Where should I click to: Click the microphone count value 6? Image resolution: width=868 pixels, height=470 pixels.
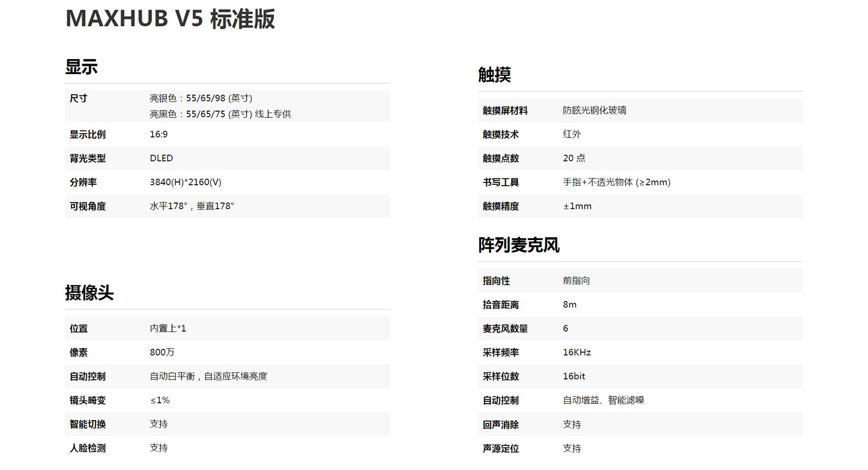pos(566,328)
